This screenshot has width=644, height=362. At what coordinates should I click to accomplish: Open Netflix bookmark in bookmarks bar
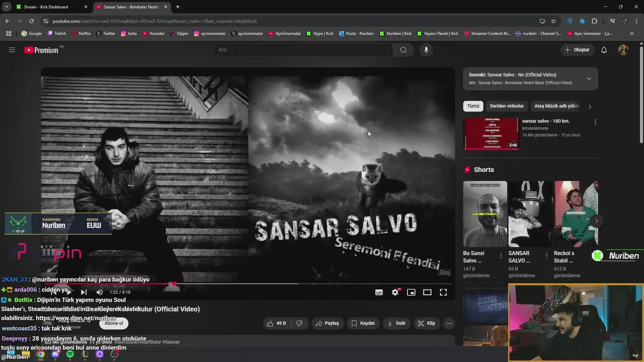tap(80, 33)
